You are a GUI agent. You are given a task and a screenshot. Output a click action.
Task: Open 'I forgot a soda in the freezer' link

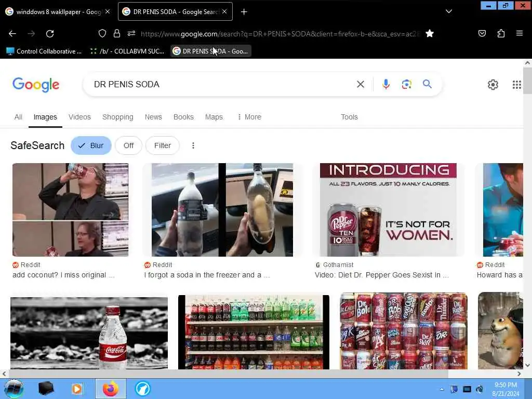click(x=207, y=275)
